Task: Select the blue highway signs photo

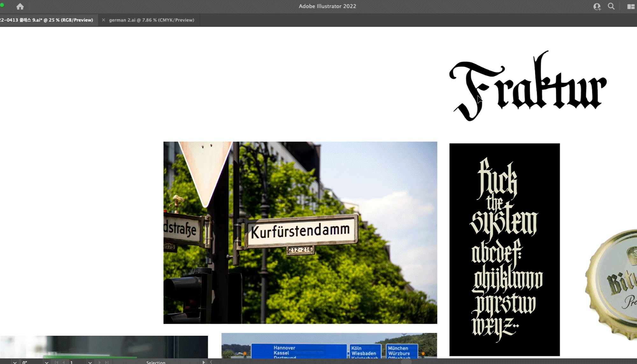Action: click(329, 346)
